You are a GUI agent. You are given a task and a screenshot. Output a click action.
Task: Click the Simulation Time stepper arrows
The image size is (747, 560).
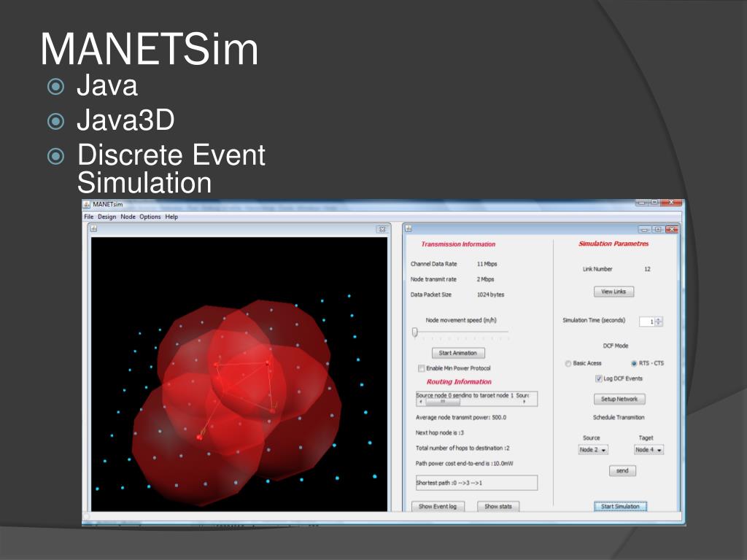coord(659,322)
